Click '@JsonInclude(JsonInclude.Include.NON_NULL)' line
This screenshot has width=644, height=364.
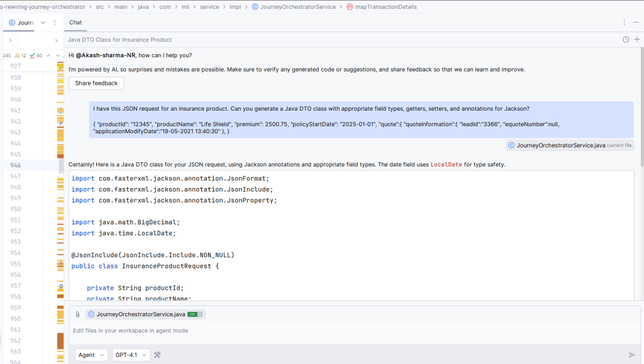pyautogui.click(x=153, y=255)
